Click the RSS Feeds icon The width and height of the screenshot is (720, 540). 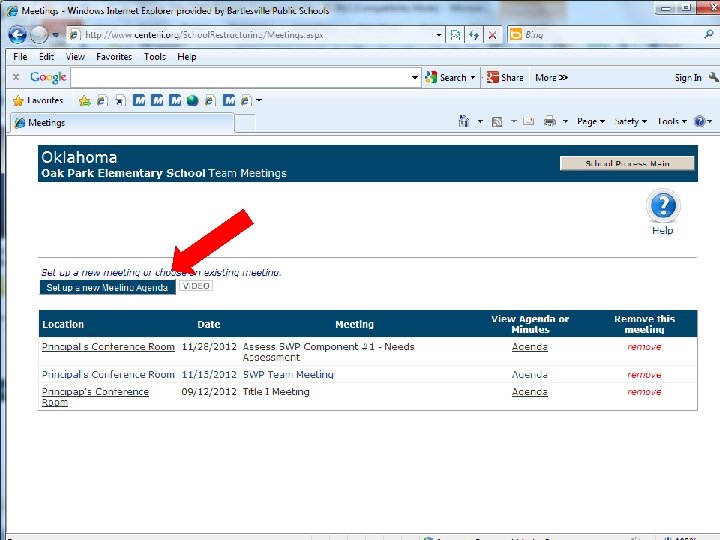pyautogui.click(x=497, y=122)
